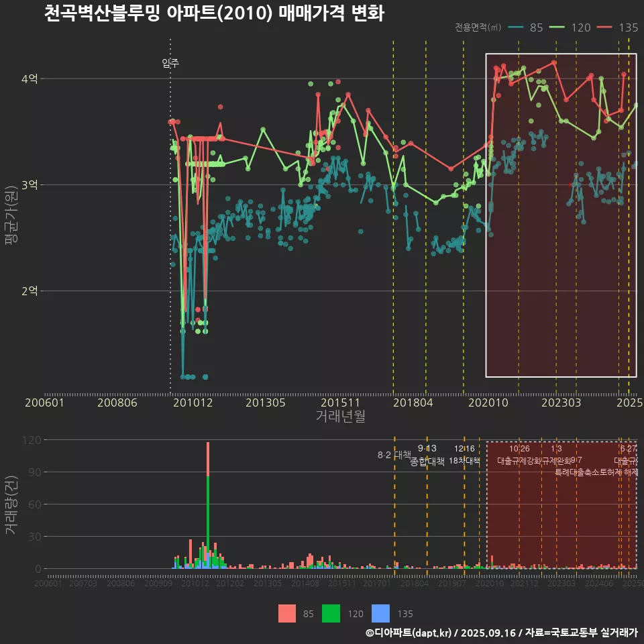Click the 30 volume y-axis label
644x644 pixels.
(x=34, y=537)
